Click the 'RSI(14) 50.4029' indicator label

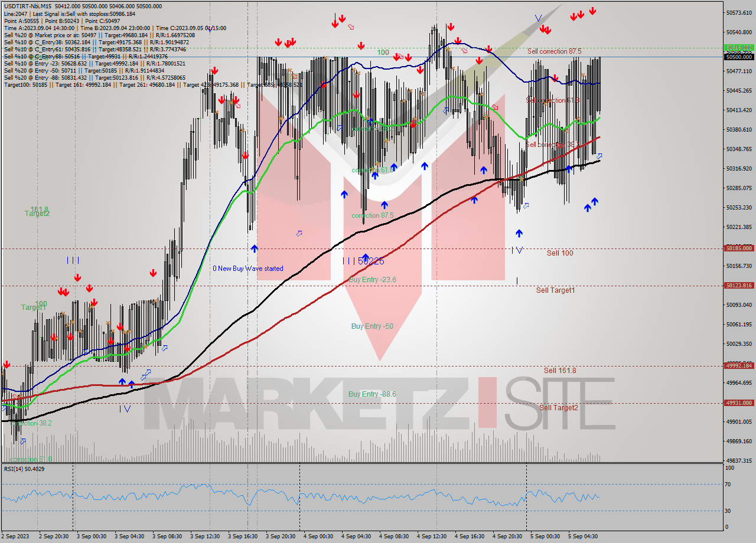click(24, 469)
